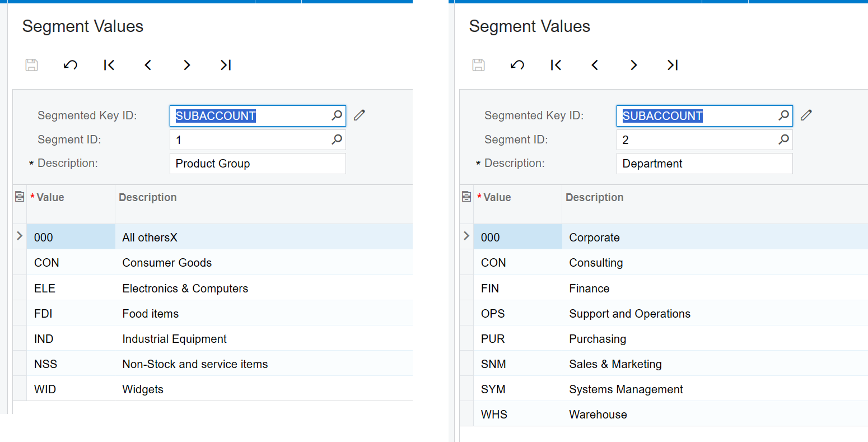Select the Sales & Marketing cell
The image size is (868, 442).
(x=715, y=364)
